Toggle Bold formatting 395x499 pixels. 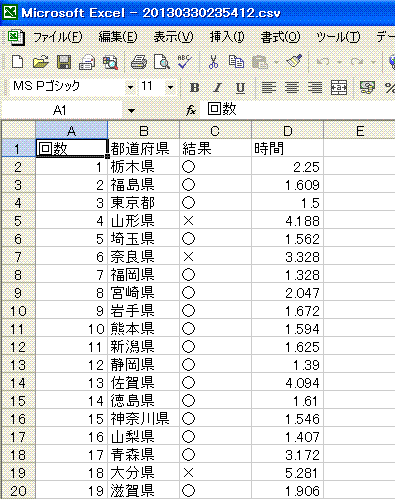tap(194, 88)
